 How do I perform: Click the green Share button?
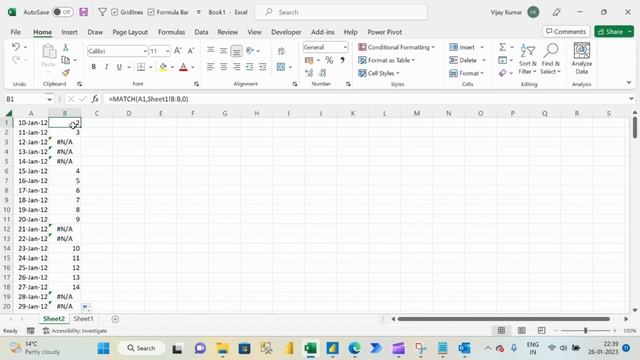(x=611, y=31)
